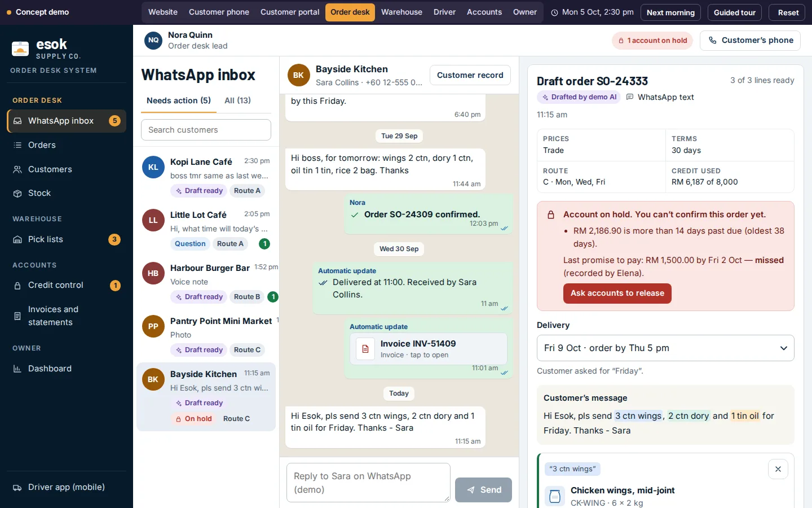812x508 pixels.
Task: Open the Pantry Point Mini Market conversation
Action: 206,335
